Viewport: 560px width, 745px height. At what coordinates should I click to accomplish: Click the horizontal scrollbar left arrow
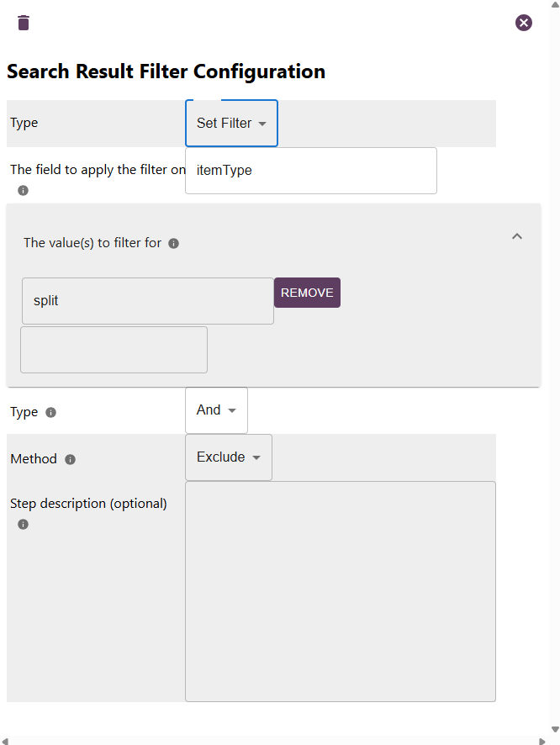6,740
